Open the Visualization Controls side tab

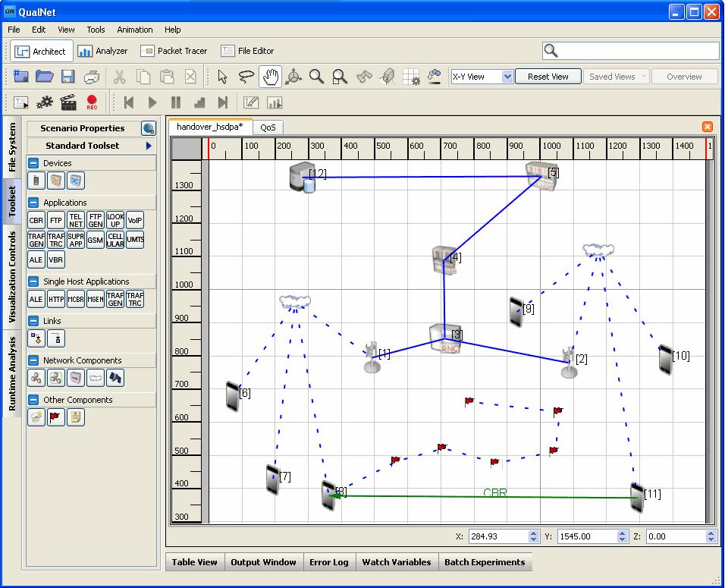click(x=12, y=277)
